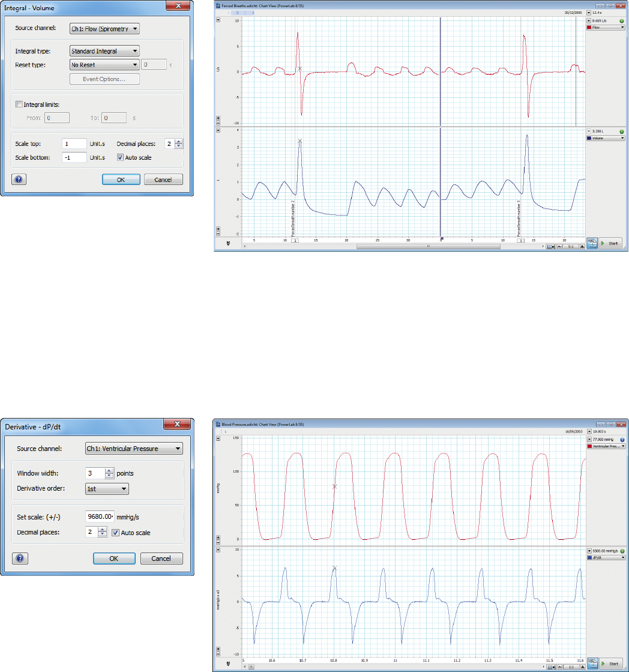The image size is (629, 672).
Task: Open the dP/dt channel function dropdown
Action: click(606, 557)
